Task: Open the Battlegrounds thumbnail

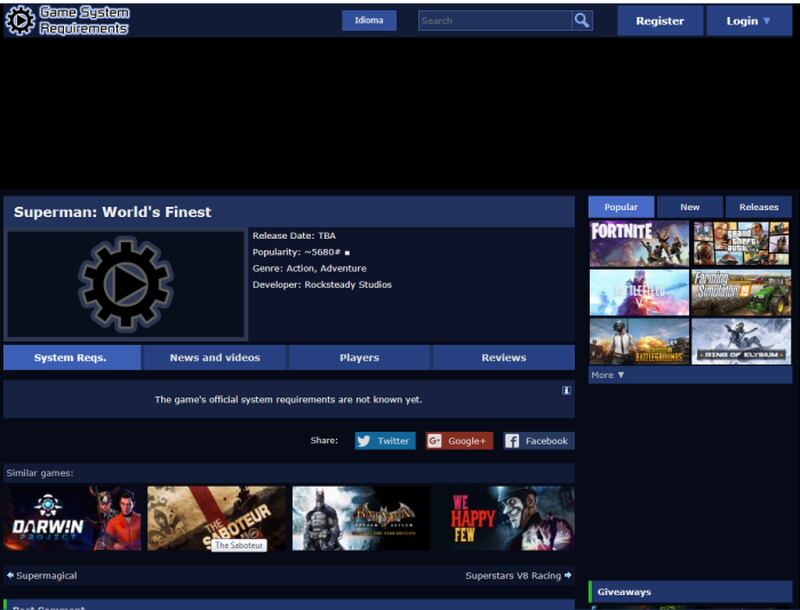Action: [639, 341]
